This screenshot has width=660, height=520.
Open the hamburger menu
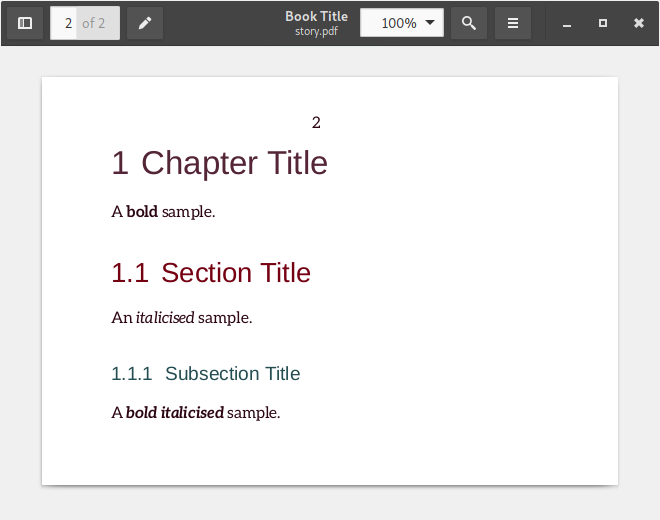[x=513, y=23]
